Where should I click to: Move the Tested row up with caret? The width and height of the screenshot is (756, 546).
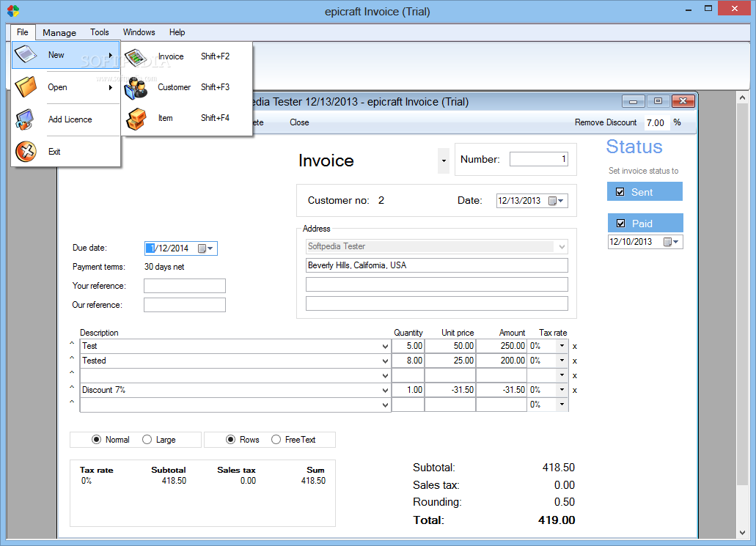coord(72,358)
